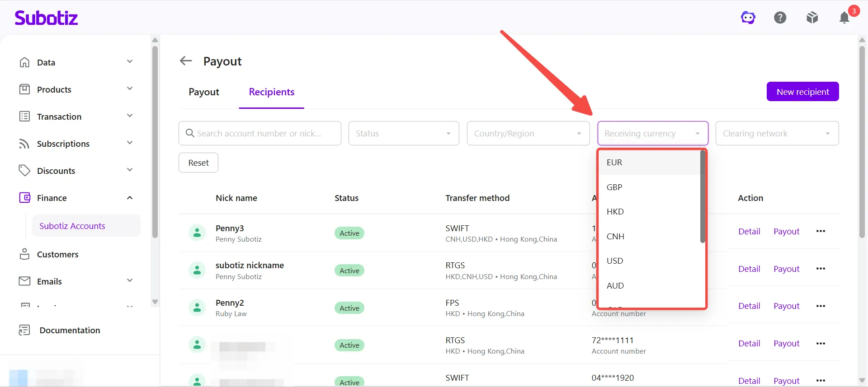Select HKD from currency list
The width and height of the screenshot is (868, 387).
(650, 212)
